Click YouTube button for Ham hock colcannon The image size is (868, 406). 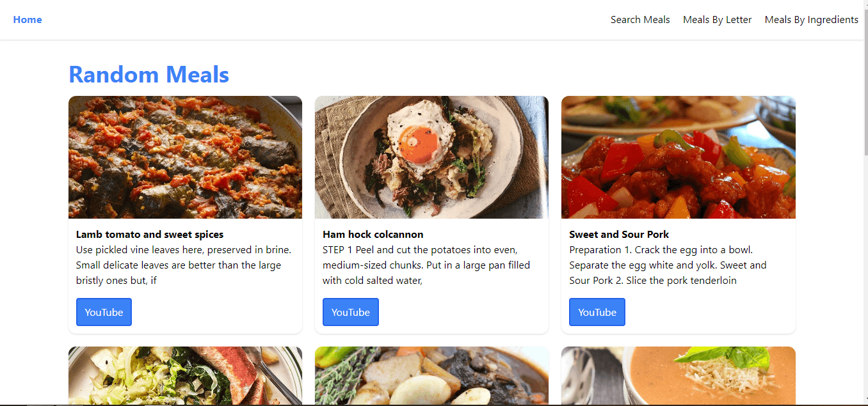[350, 312]
